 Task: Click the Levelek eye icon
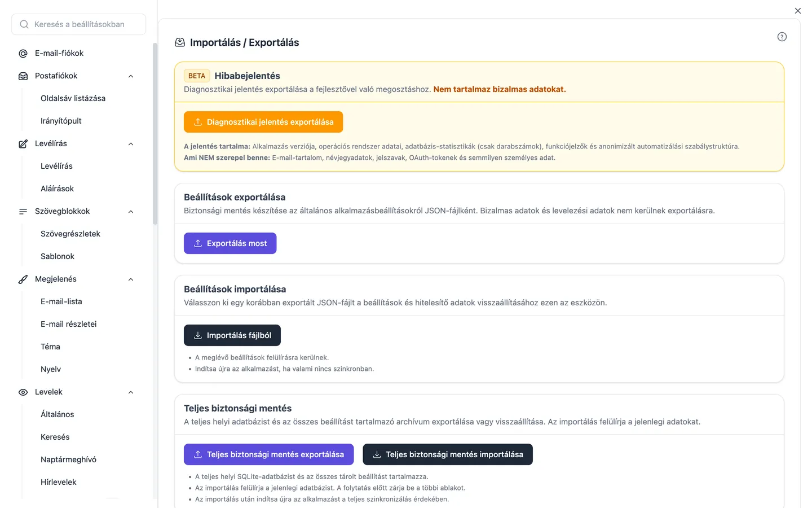pyautogui.click(x=23, y=392)
